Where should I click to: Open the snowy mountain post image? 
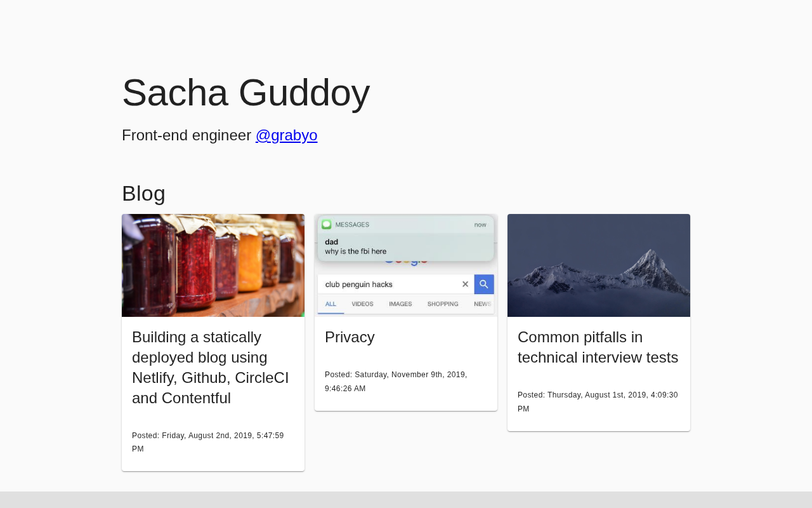click(x=599, y=265)
